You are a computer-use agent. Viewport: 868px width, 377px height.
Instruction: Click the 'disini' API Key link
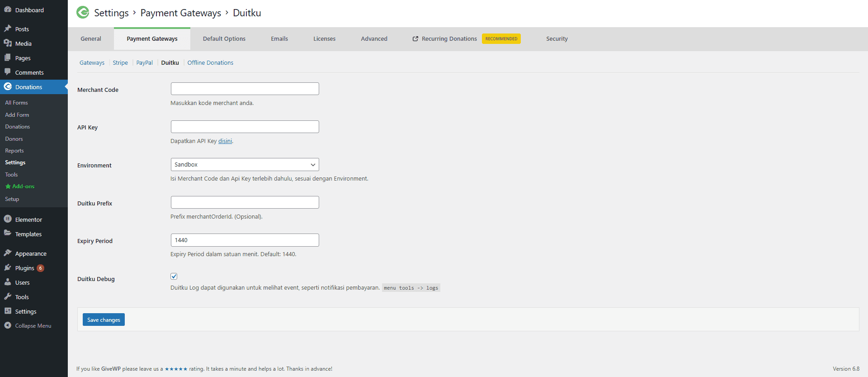coord(225,141)
